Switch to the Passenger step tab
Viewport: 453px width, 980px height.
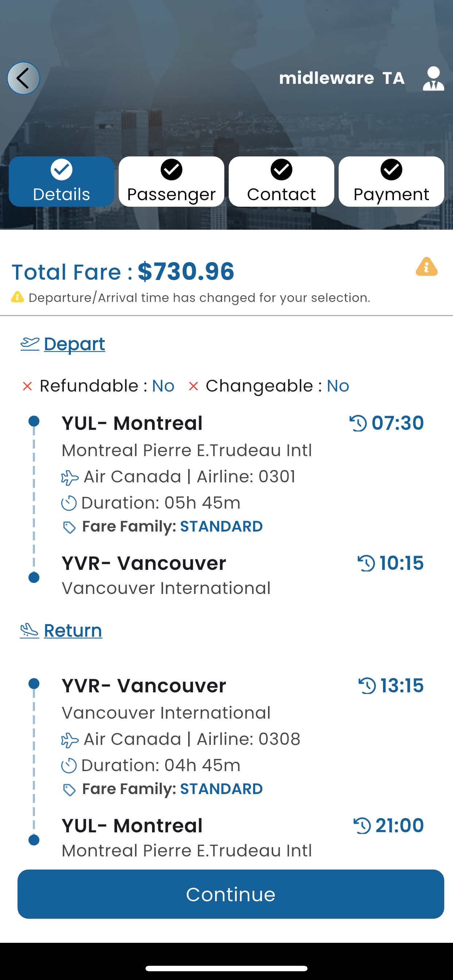171,182
